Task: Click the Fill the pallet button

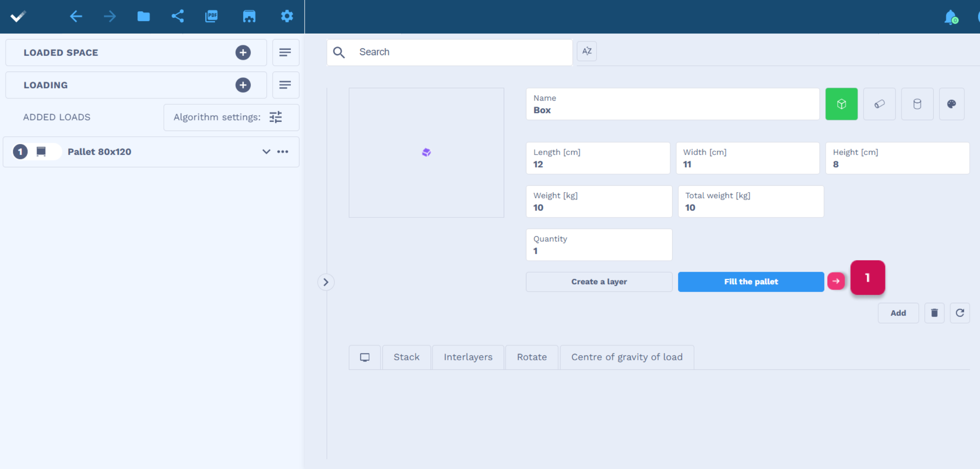Action: click(x=751, y=282)
